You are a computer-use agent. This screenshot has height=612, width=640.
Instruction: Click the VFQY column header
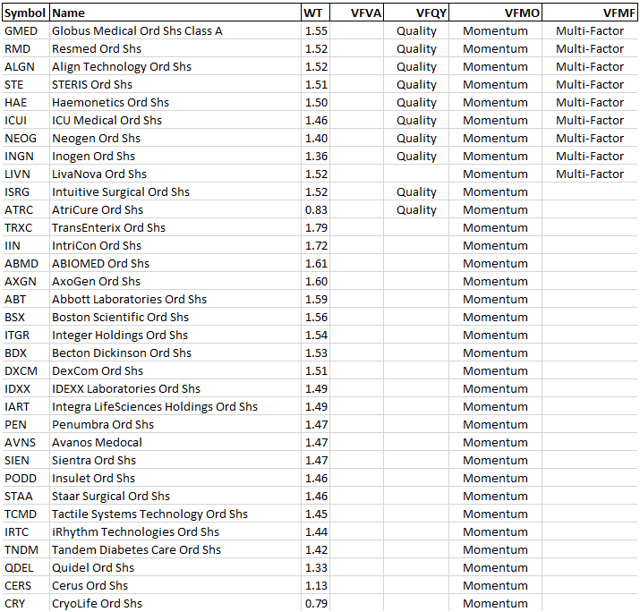[x=416, y=13]
